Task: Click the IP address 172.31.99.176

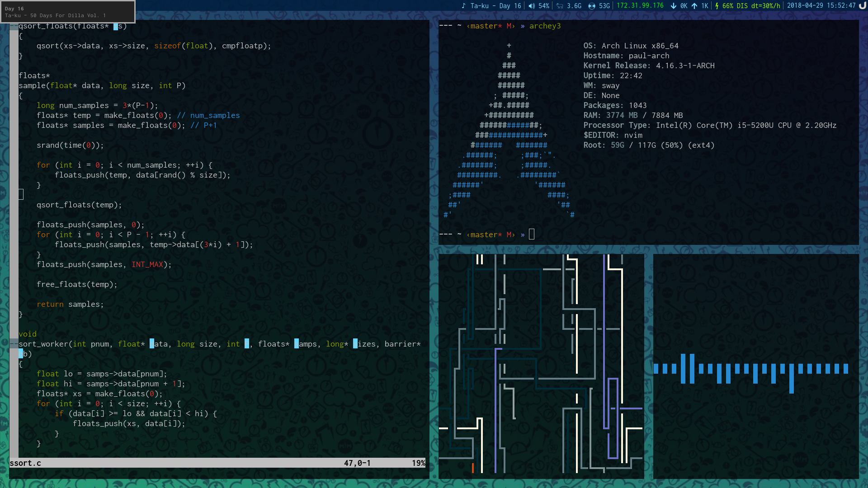Action: click(640, 6)
